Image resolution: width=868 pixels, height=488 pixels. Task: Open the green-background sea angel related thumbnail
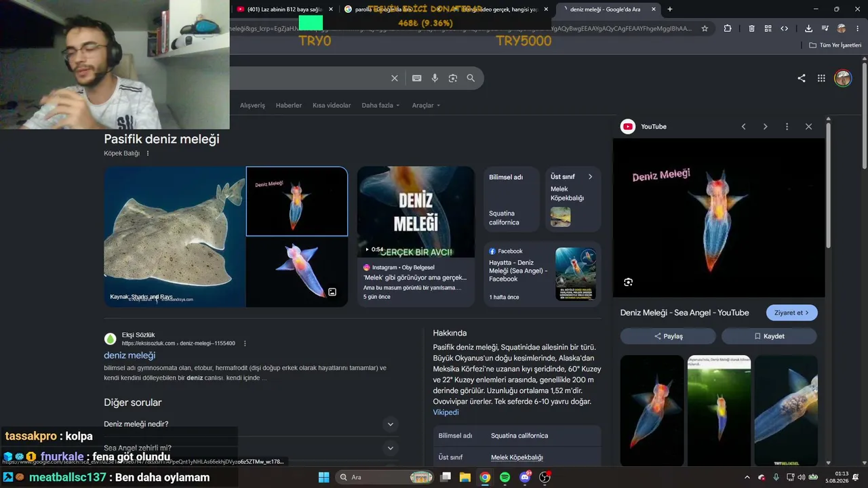(x=719, y=409)
